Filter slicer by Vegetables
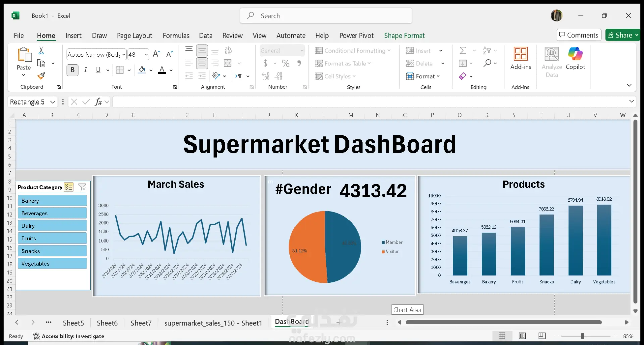644x345 pixels. pyautogui.click(x=52, y=264)
